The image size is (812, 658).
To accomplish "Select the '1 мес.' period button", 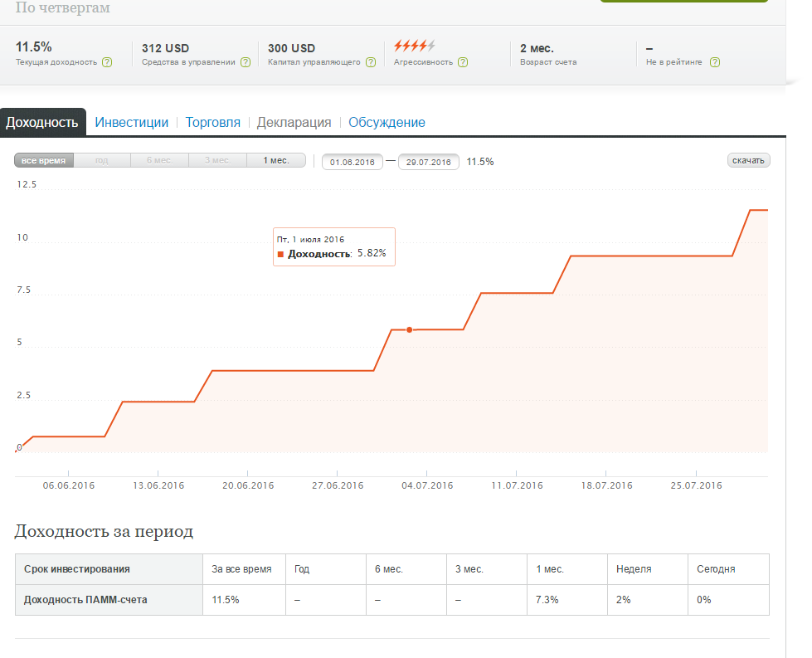I will (x=276, y=161).
